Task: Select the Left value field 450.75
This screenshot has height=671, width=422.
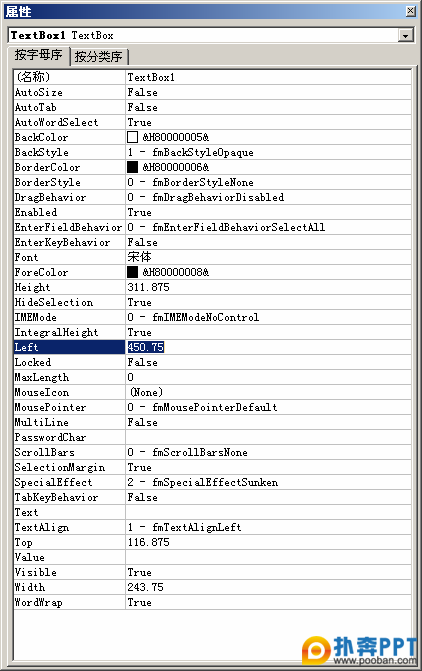Action: 268,347
